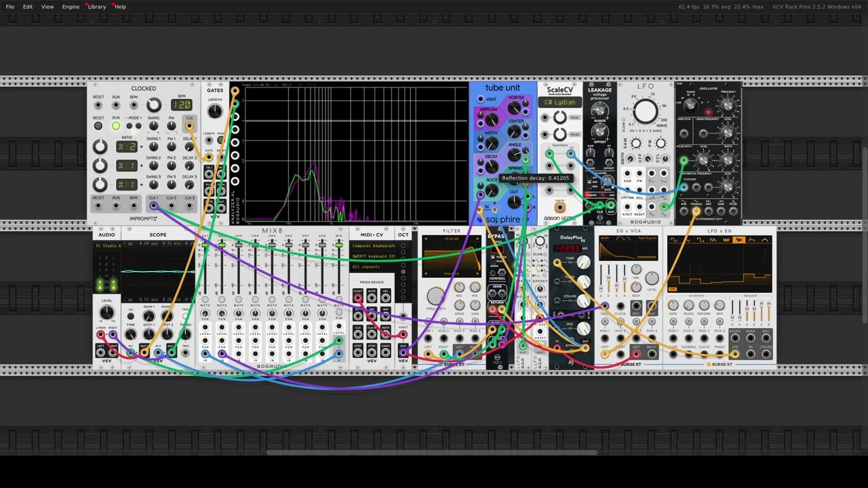Click the V/OCT output jack on MIDI-CV

coord(358,298)
